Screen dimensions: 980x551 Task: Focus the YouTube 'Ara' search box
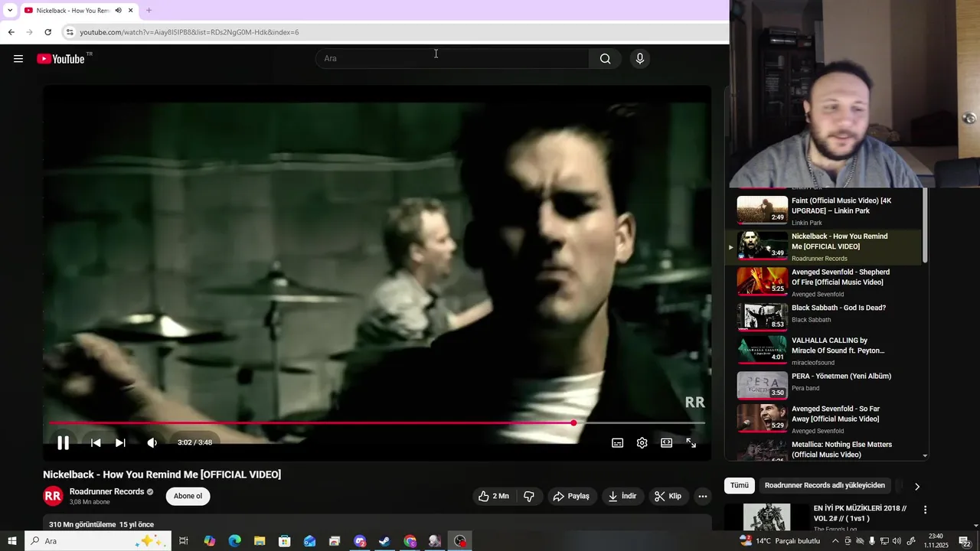452,59
